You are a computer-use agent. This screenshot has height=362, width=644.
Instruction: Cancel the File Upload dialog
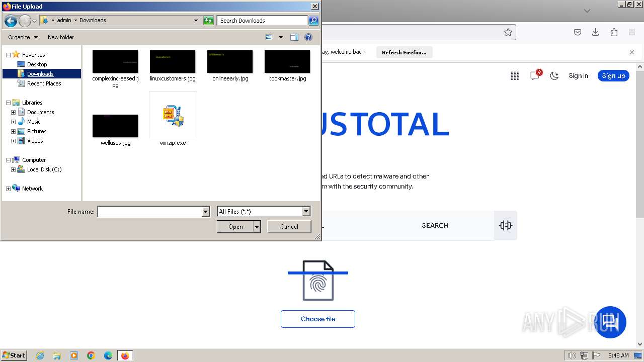point(289,227)
